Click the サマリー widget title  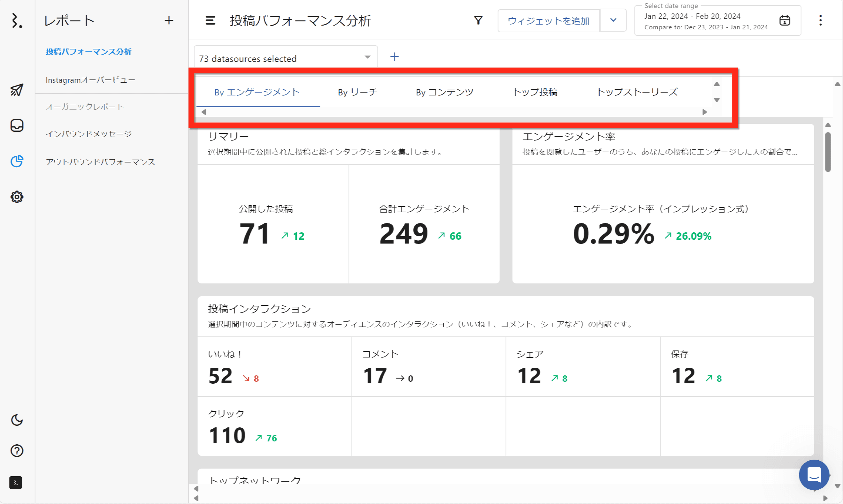(x=228, y=136)
